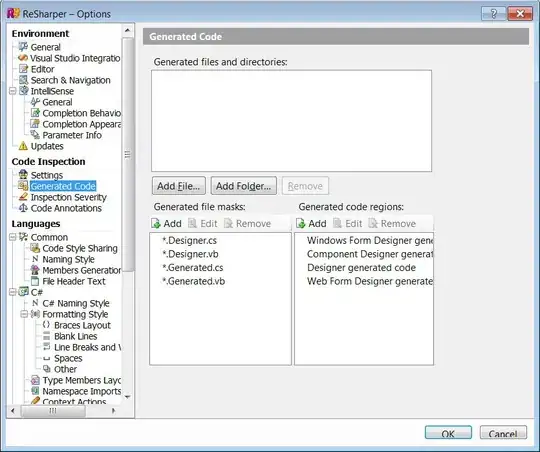Click the Generated Code tree icon
Image resolution: width=540 pixels, height=452 pixels.
(x=23, y=186)
